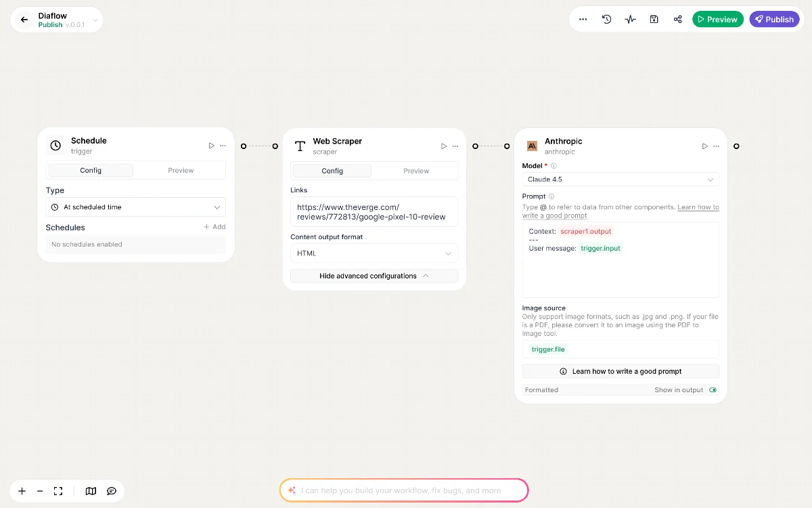Click the AI assistant input bar
Image resolution: width=812 pixels, height=508 pixels.
(x=404, y=490)
